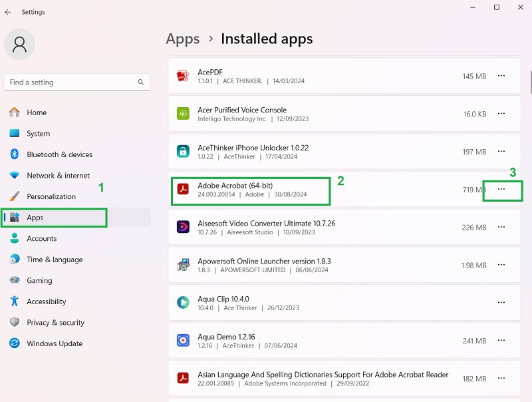Open Time & language settings
The height and width of the screenshot is (402, 532).
[77, 260]
